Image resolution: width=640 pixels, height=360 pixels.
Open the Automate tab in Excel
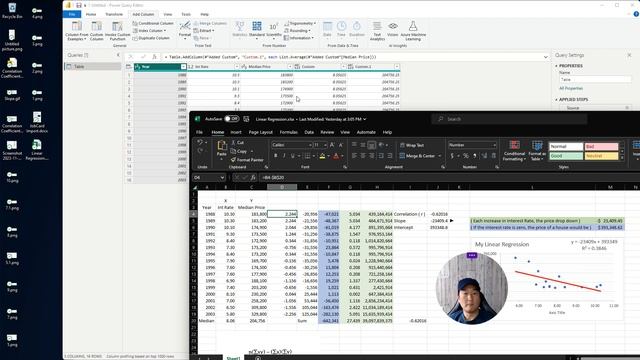(366, 132)
